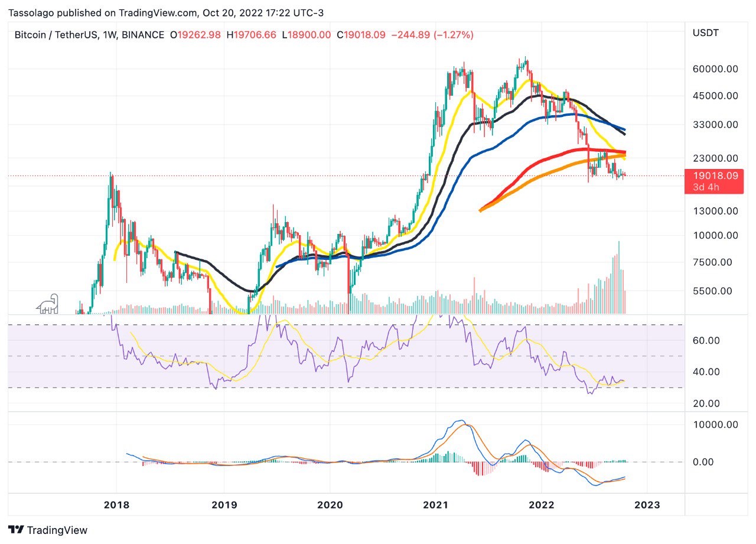The height and width of the screenshot is (544, 756).
Task: Click the dinosaur icon on the chart
Action: click(47, 304)
